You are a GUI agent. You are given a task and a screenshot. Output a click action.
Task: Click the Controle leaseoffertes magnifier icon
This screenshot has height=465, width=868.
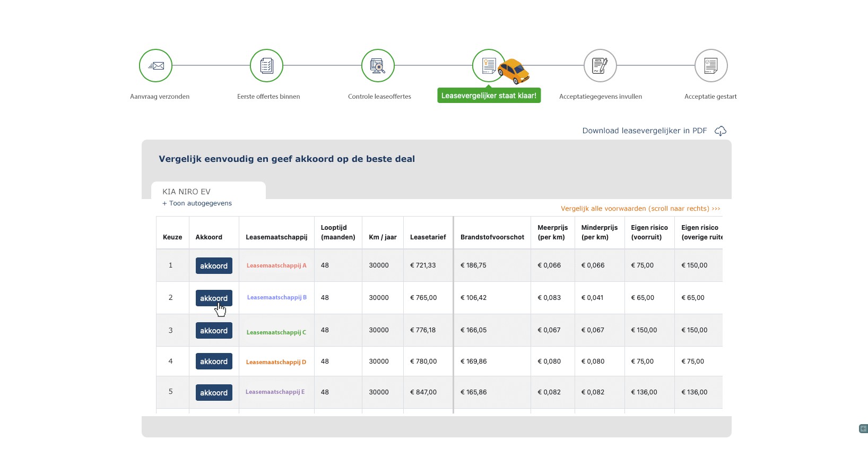[x=378, y=66]
